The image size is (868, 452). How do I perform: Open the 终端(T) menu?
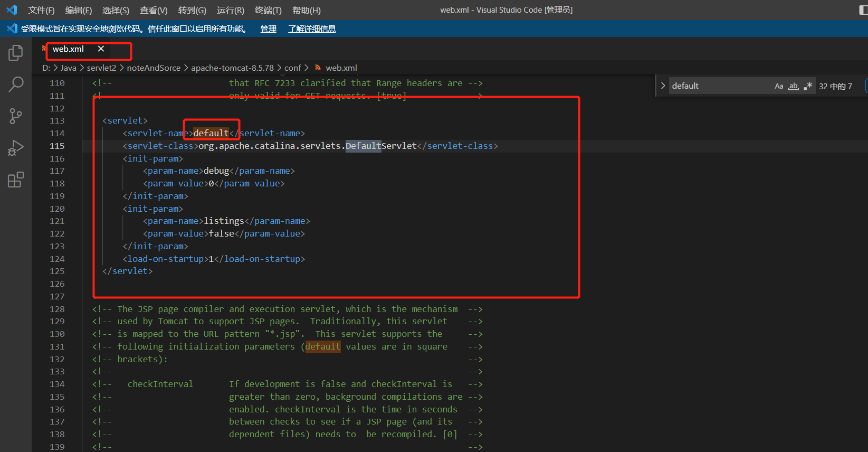coord(268,10)
